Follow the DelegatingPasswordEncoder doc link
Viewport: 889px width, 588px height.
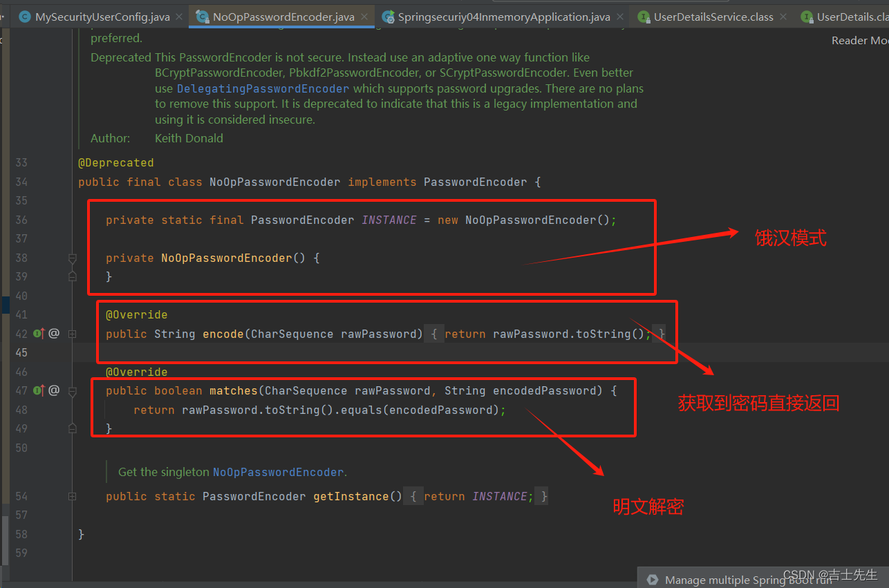point(263,88)
